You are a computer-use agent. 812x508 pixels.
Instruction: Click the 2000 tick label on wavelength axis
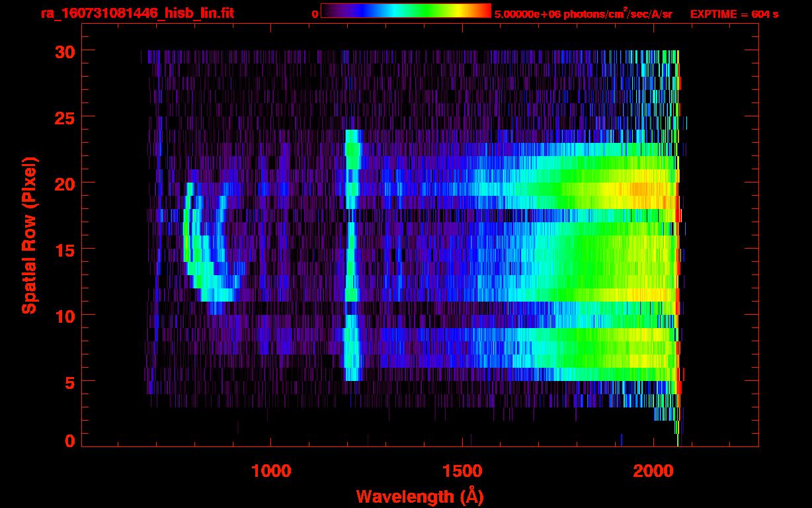point(653,471)
